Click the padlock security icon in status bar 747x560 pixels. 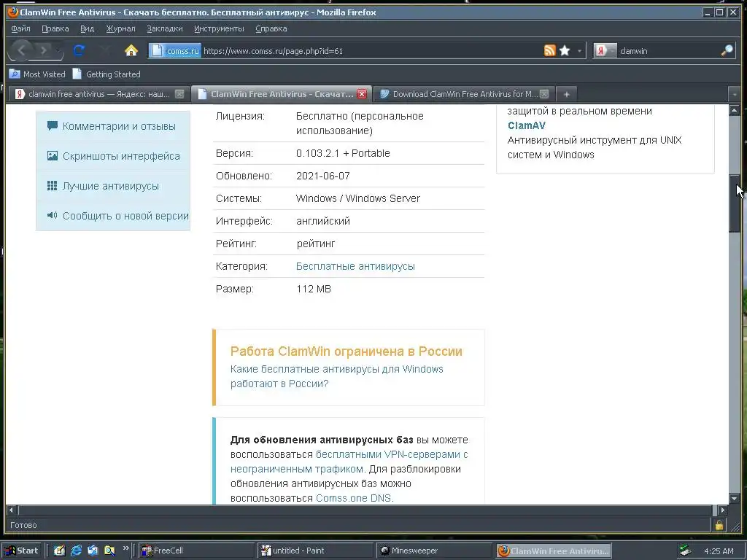click(719, 525)
